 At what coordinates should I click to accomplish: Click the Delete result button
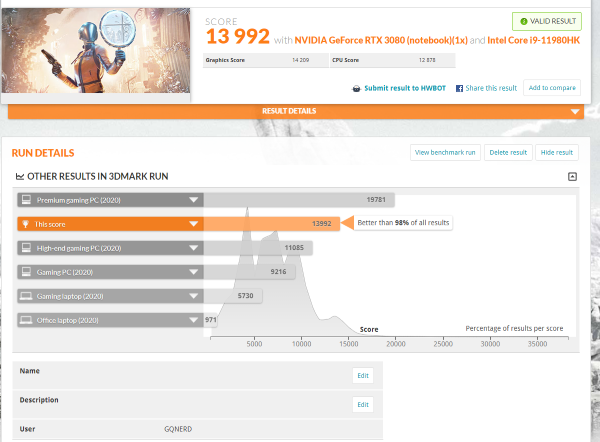tap(508, 152)
